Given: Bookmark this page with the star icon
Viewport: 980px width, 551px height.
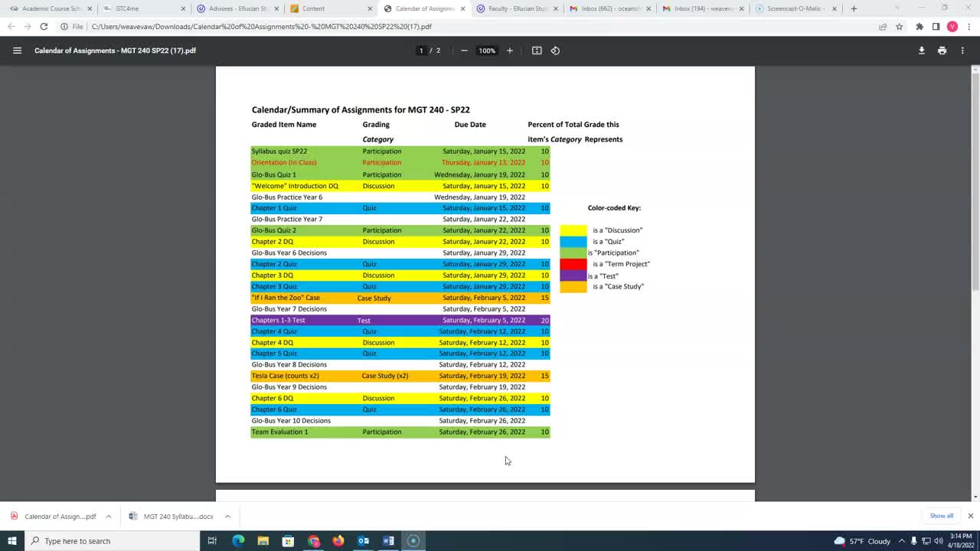Looking at the screenshot, I should click(x=900, y=27).
